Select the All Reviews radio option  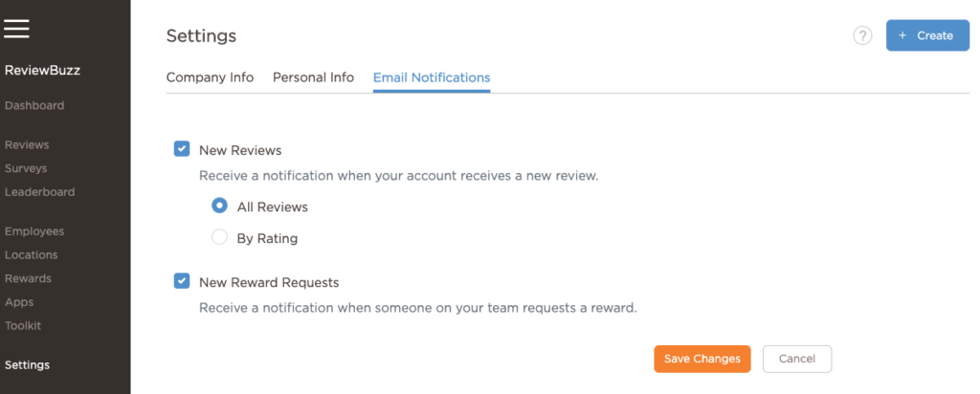(x=219, y=206)
